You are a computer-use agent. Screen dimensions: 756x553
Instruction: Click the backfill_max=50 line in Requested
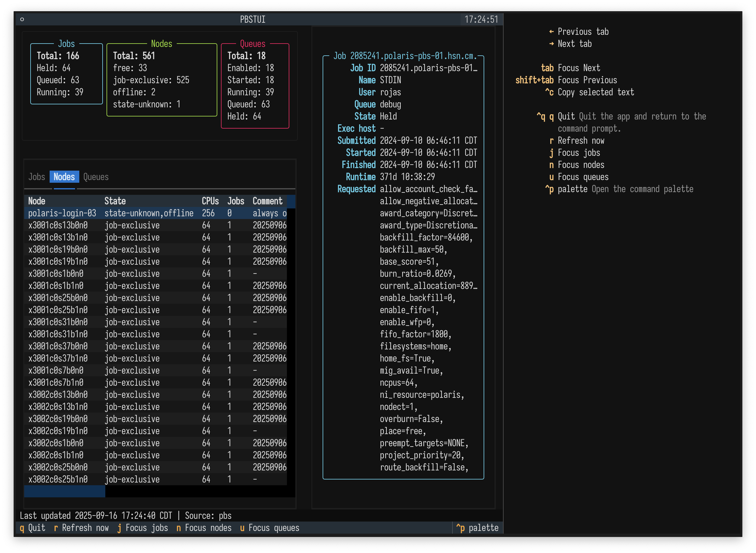(413, 249)
